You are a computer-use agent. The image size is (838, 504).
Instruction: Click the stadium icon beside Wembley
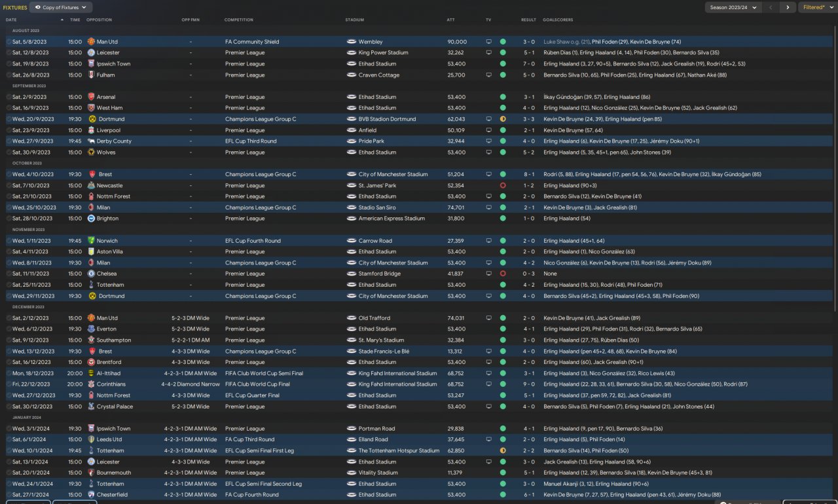(352, 42)
